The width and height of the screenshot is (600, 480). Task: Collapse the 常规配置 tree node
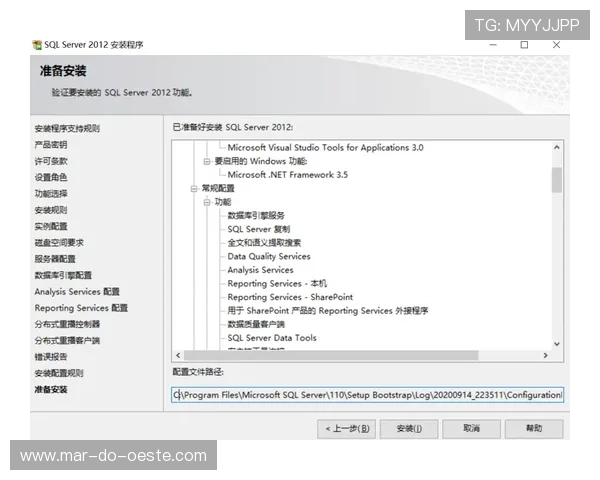click(194, 189)
